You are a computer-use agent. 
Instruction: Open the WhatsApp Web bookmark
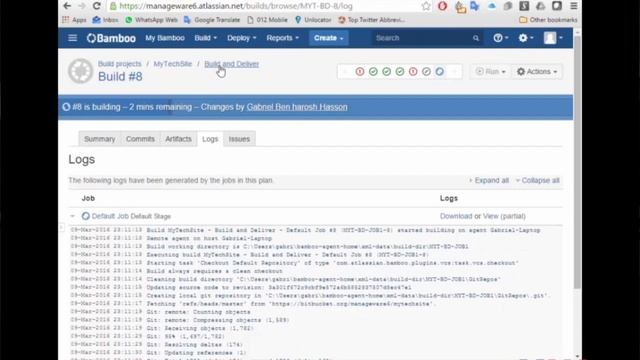(x=151, y=20)
